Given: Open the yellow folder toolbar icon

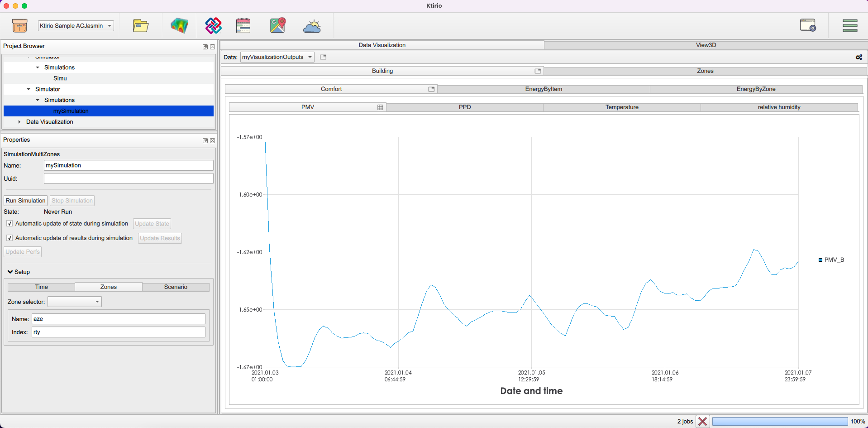Looking at the screenshot, I should point(141,26).
